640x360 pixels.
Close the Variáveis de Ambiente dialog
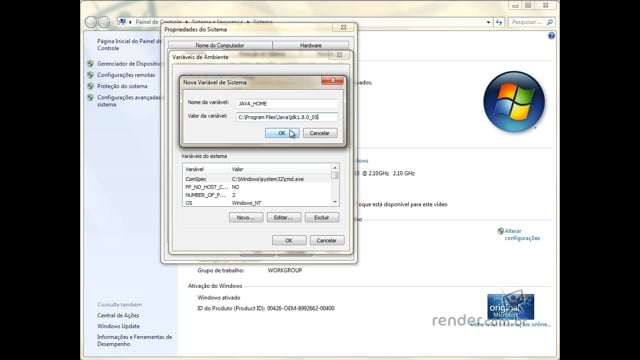339,55
